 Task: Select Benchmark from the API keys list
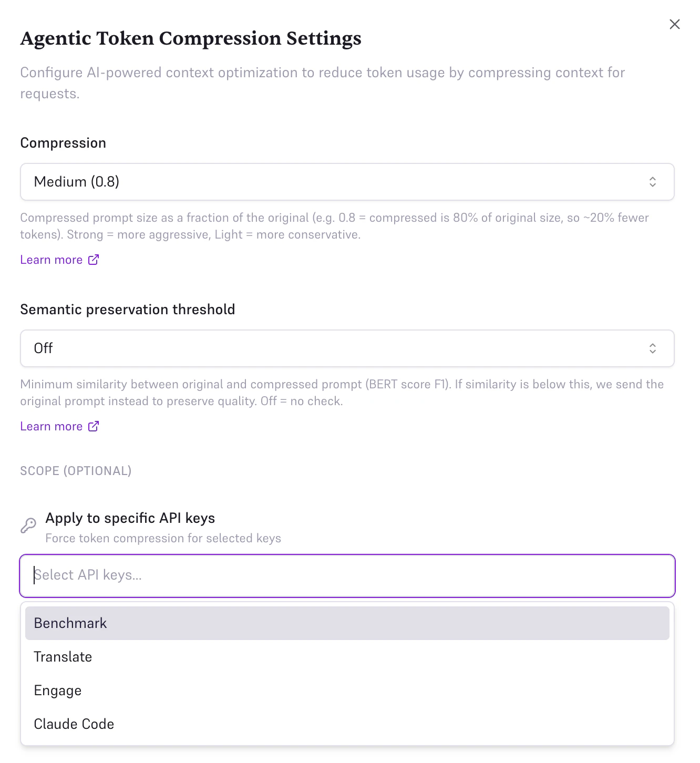click(70, 623)
